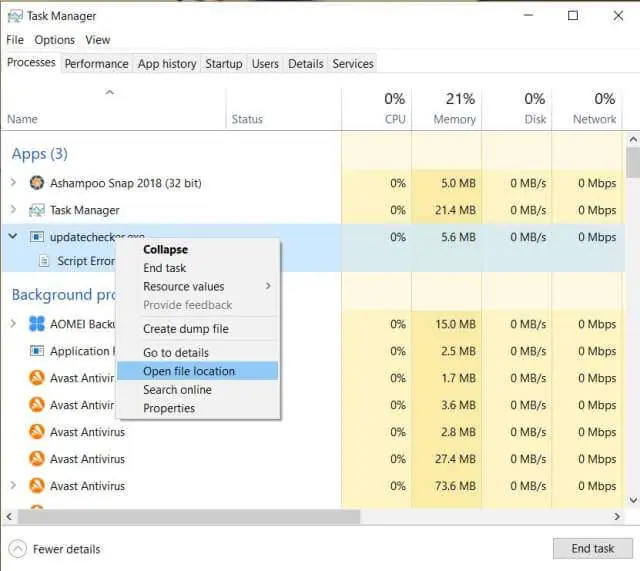Screen dimensions: 640x571
Task: Click the Apps (3) group heading
Action: pos(40,154)
